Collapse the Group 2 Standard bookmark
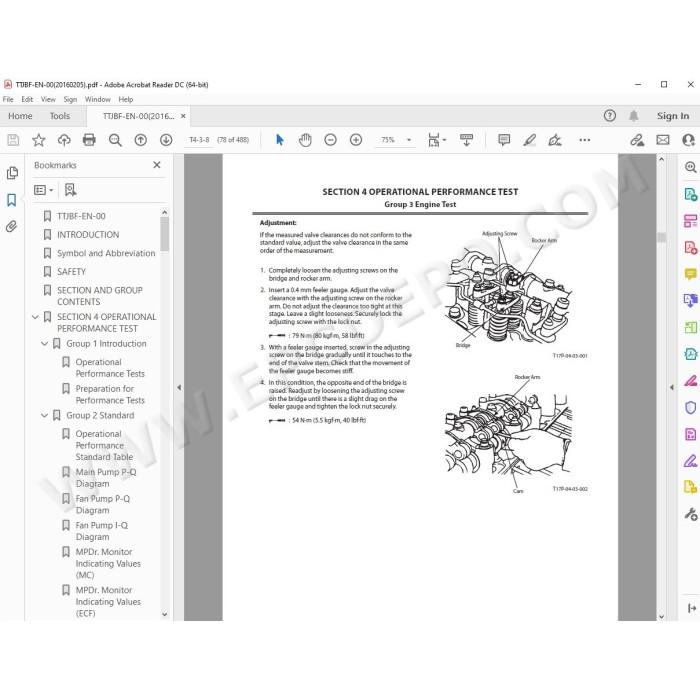This screenshot has width=700, height=700. (x=45, y=416)
